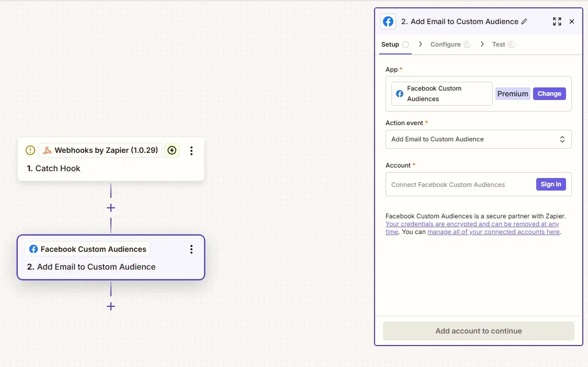This screenshot has height=367, width=588.
Task: Click the Action event field label
Action: [x=404, y=123]
